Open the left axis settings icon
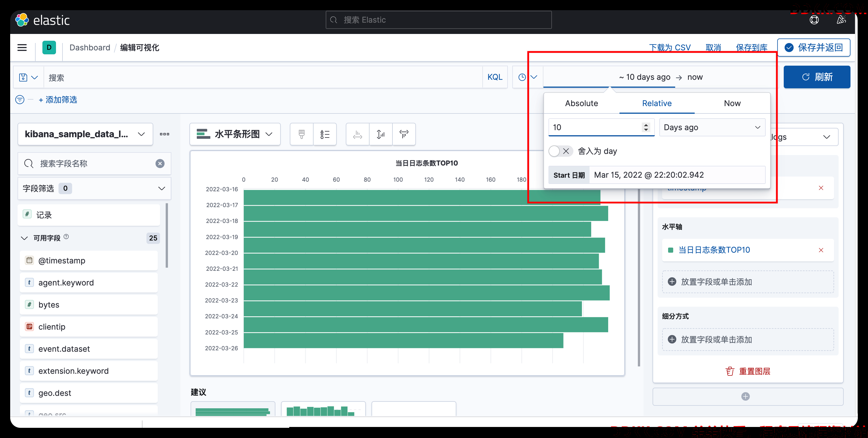The image size is (868, 438). click(357, 134)
